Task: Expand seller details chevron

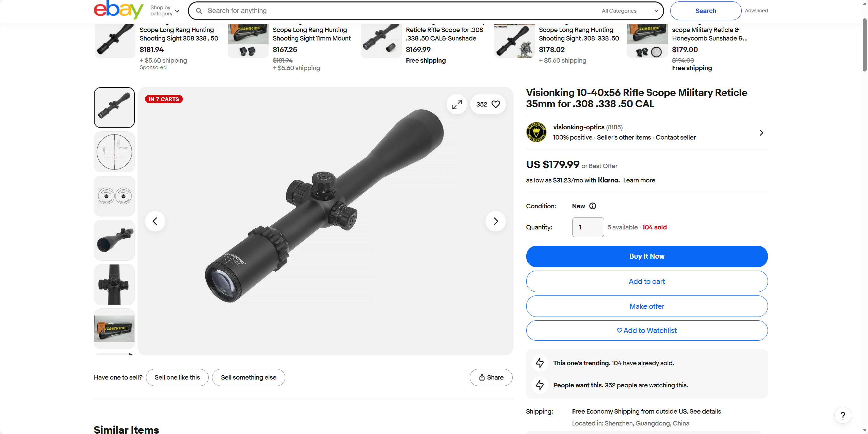Action: [761, 133]
